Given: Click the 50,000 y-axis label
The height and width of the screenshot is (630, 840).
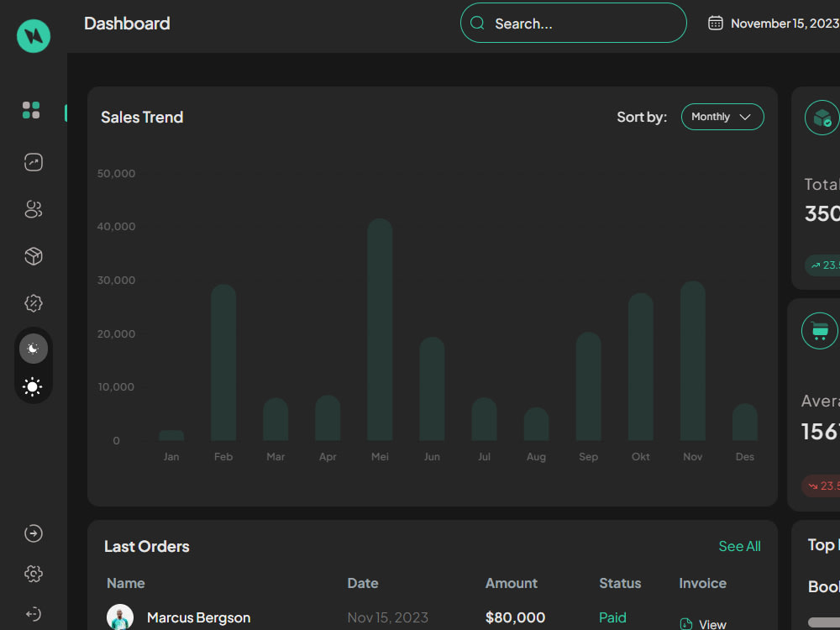Looking at the screenshot, I should pyautogui.click(x=116, y=174).
